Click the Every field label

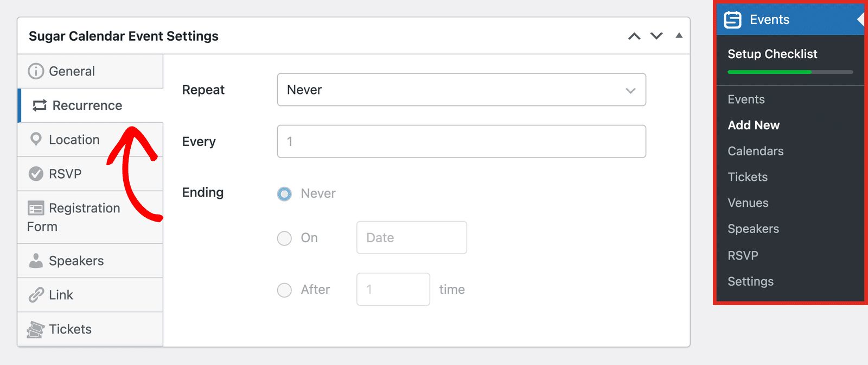[x=199, y=142]
